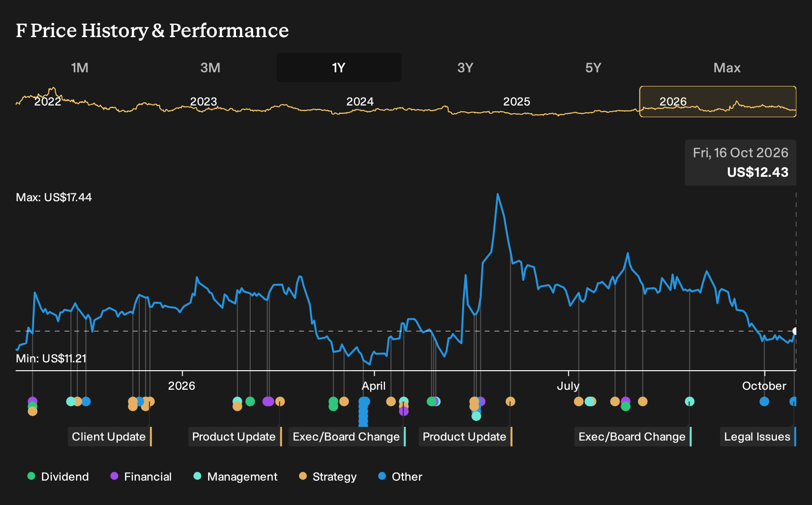
Task: Click the blue Other event dot under October
Action: (765, 401)
